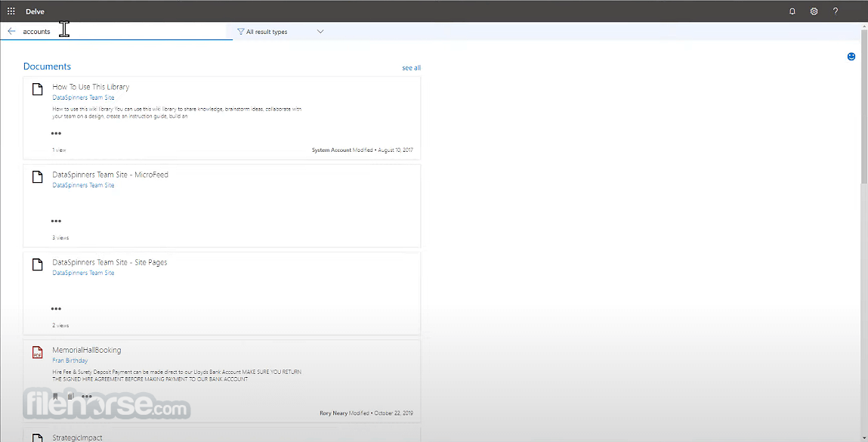Open DataSpinners Team Site link under How To Use
The height and width of the screenshot is (442, 868).
click(x=84, y=97)
